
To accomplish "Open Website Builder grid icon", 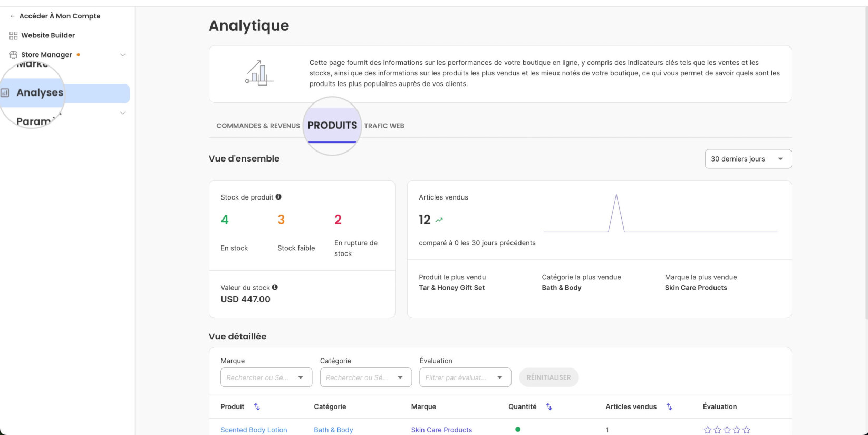I will point(13,35).
